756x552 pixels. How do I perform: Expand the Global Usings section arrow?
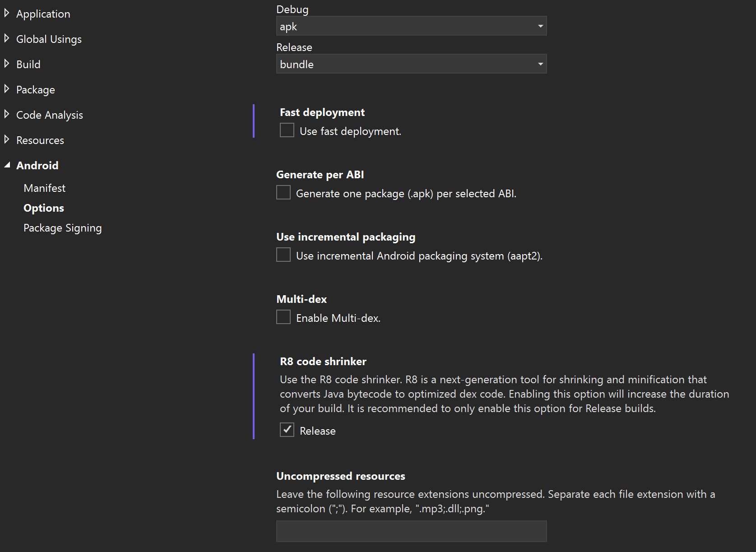pos(7,39)
